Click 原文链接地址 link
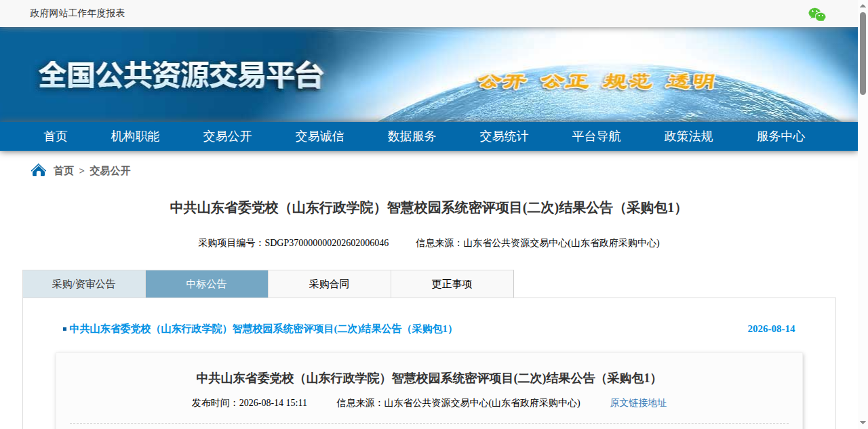 (x=638, y=403)
